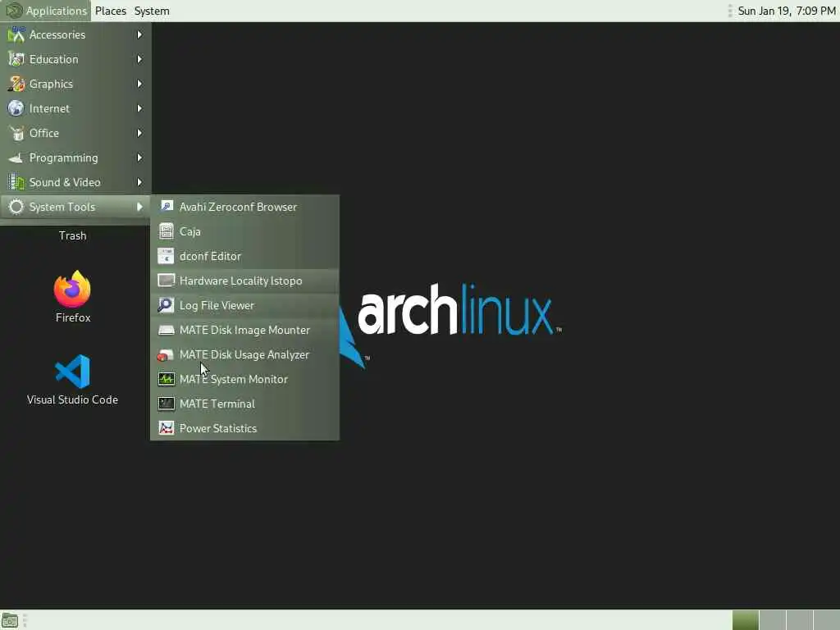Click the Office category icon

coord(16,133)
